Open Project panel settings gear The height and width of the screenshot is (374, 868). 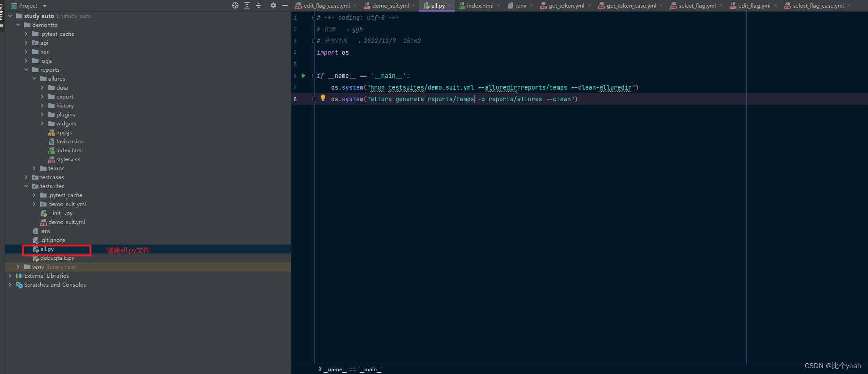tap(273, 5)
